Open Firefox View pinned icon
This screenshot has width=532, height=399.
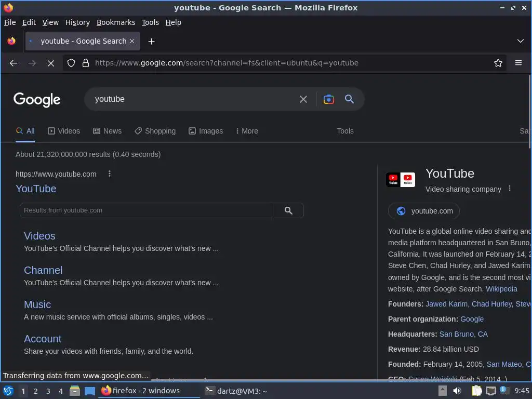[11, 41]
